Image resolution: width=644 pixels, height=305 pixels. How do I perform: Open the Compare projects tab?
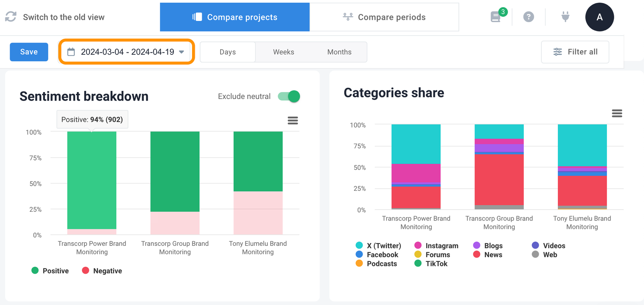235,17
